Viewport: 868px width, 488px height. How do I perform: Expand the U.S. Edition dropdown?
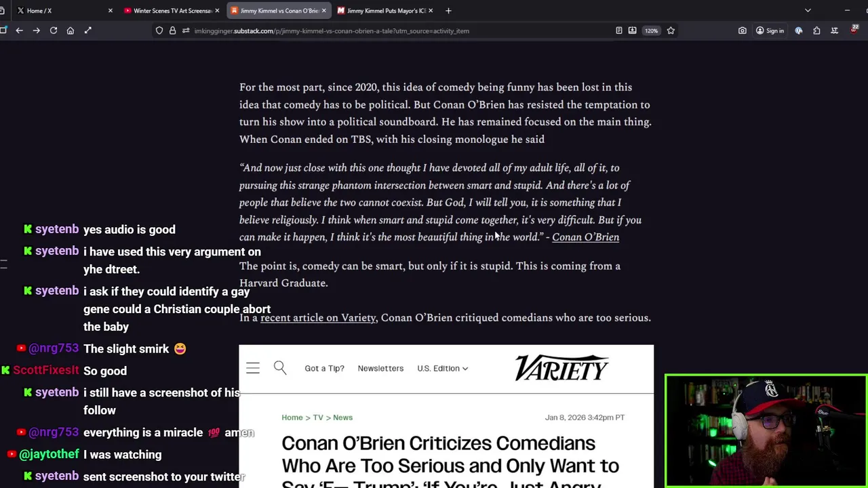click(x=442, y=368)
